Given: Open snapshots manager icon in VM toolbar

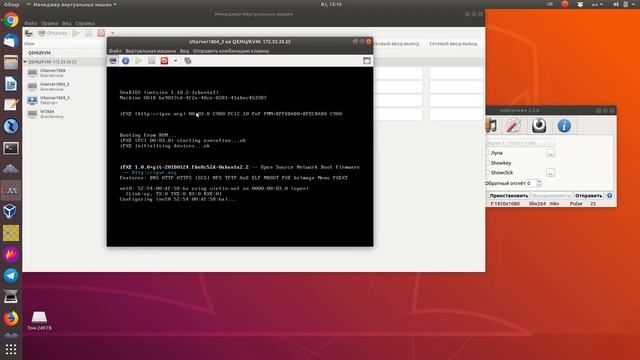Looking at the screenshot, I should click(x=188, y=61).
